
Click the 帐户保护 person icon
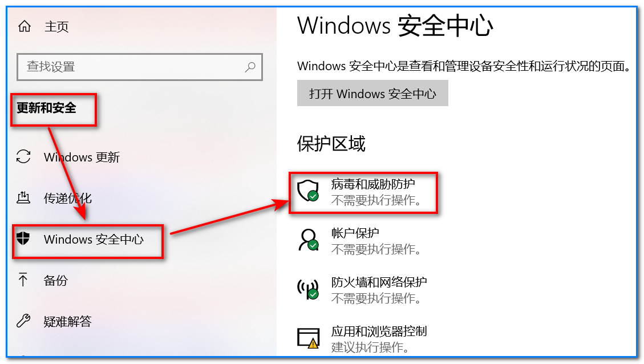tap(308, 240)
